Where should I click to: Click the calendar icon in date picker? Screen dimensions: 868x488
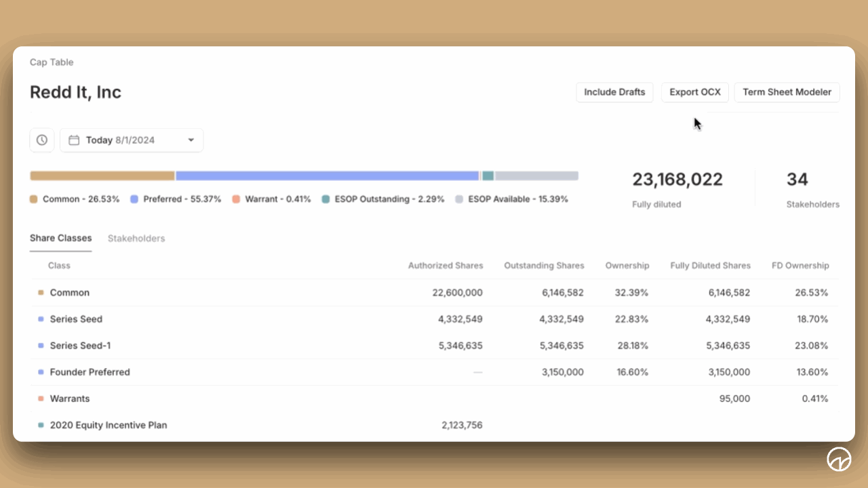tap(75, 140)
